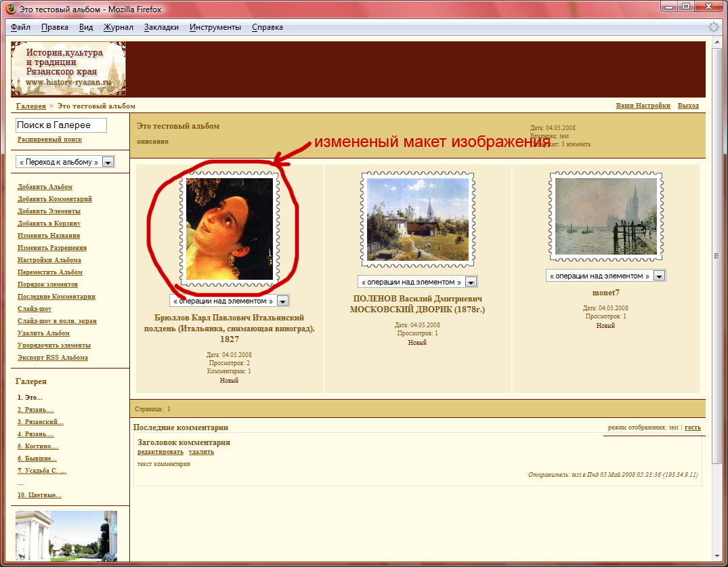Click Добавить в Корзину link

(x=49, y=224)
